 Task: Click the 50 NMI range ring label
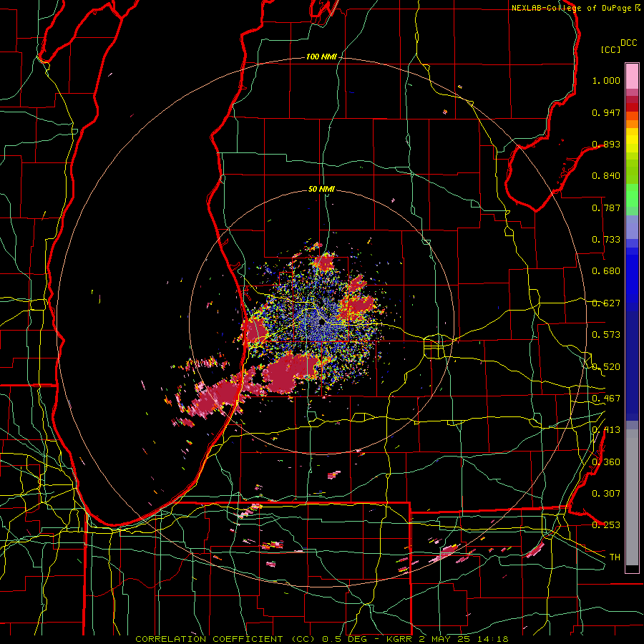tap(321, 189)
